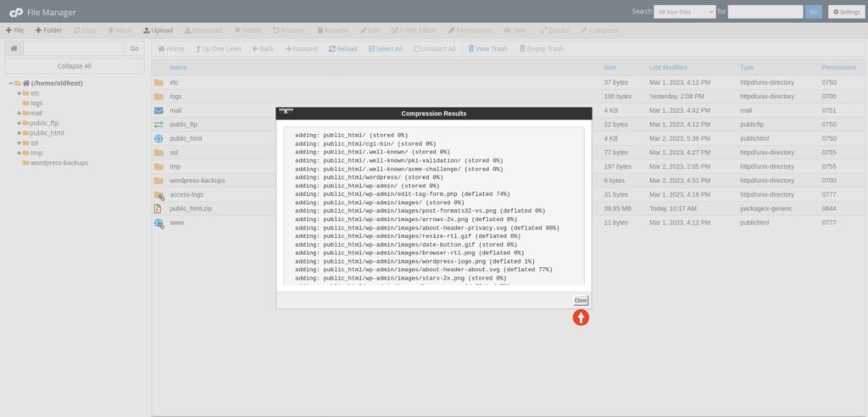Select wordpress-backups in the folder tree

(59, 163)
